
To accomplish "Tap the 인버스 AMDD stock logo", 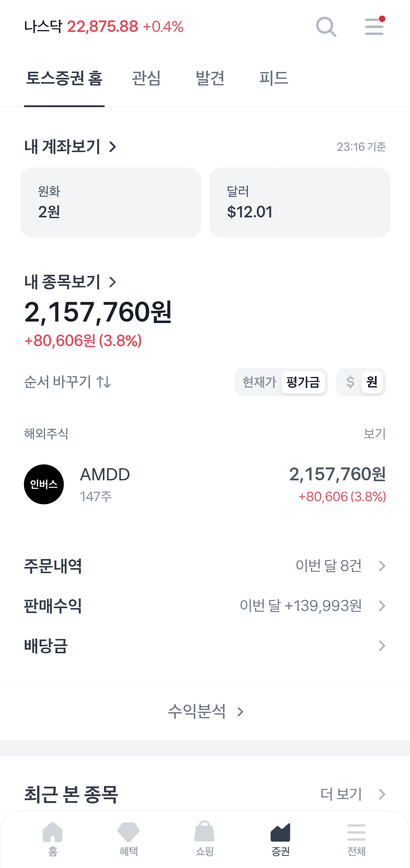I will pos(44,484).
